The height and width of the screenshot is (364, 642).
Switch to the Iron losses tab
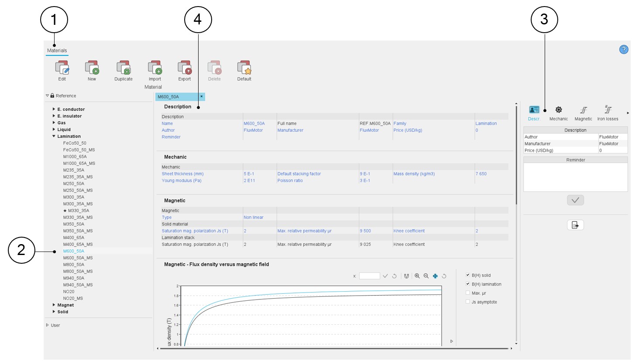tap(608, 110)
